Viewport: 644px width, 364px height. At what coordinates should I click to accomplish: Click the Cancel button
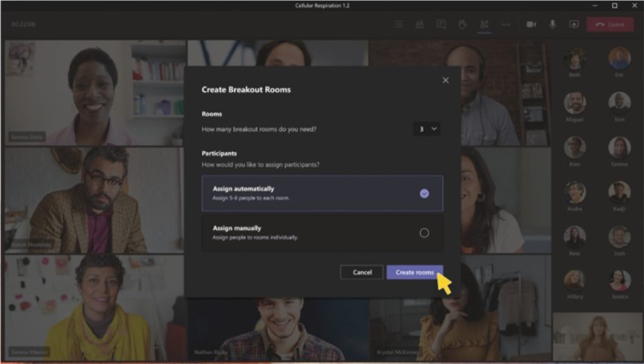pos(362,272)
